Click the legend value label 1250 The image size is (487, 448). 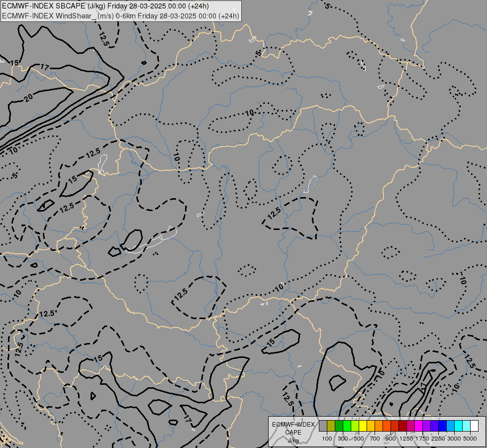coord(406,439)
